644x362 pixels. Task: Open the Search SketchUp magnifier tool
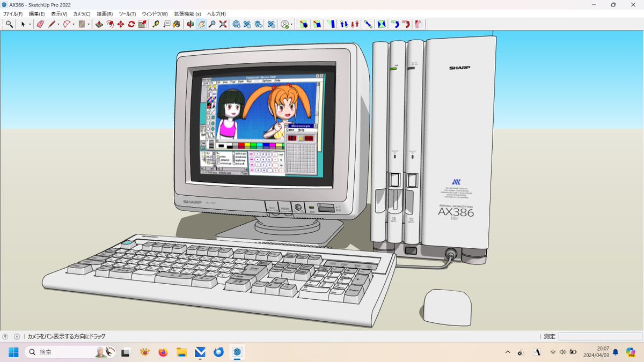9,24
